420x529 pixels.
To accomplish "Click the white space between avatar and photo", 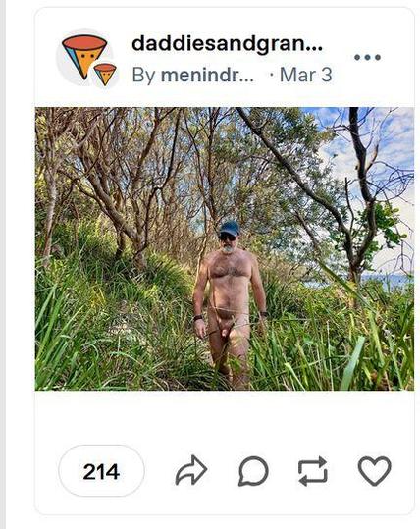I will 225,98.
